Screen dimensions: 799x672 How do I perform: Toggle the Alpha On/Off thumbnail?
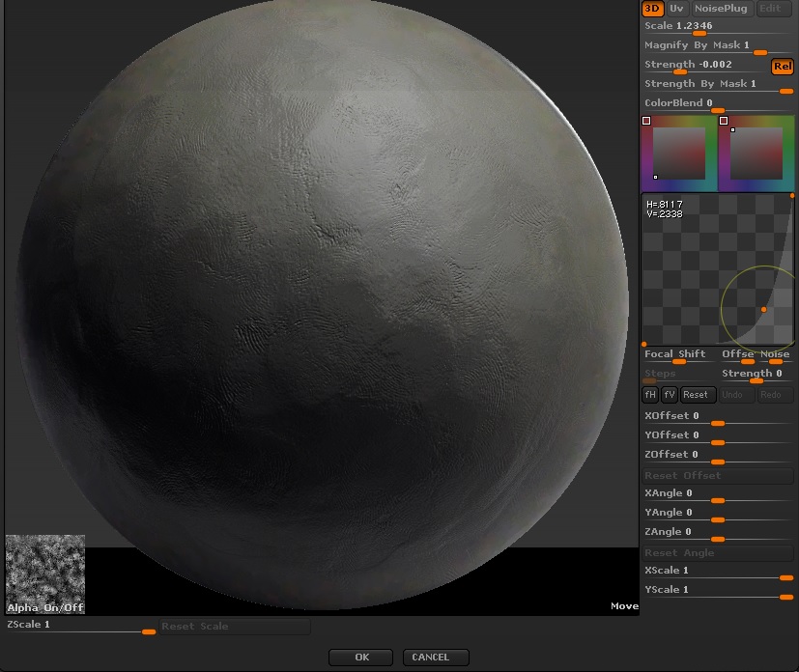tap(45, 574)
